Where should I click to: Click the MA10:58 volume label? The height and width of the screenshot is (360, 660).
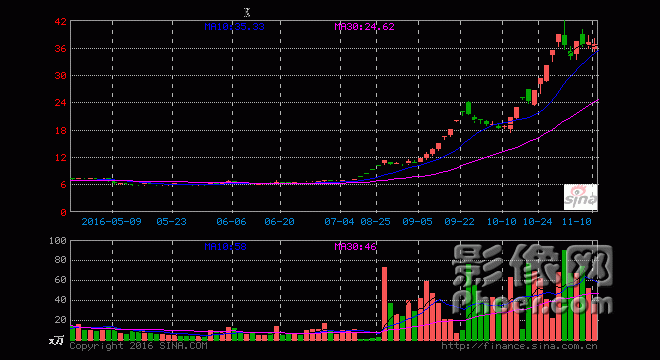[x=226, y=247]
